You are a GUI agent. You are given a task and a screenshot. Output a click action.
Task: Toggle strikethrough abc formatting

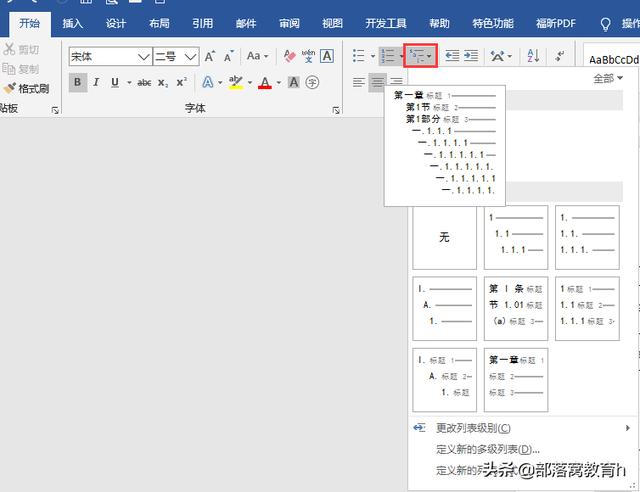(144, 83)
